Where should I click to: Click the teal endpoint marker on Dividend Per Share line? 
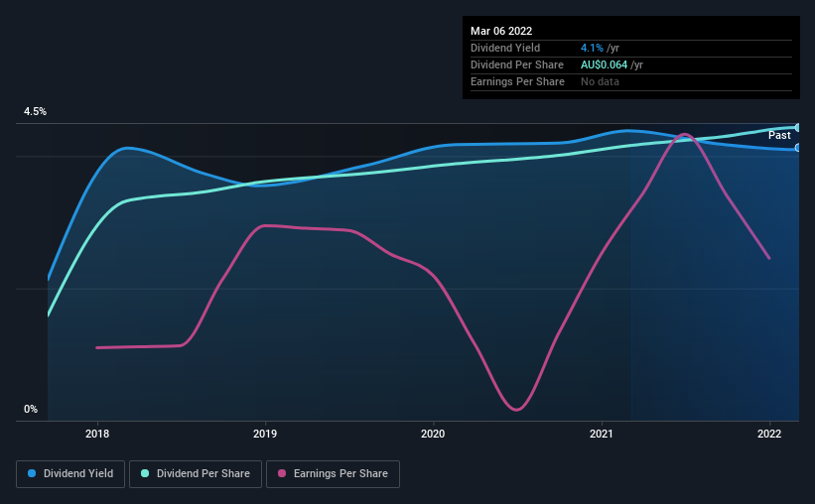[x=798, y=127]
